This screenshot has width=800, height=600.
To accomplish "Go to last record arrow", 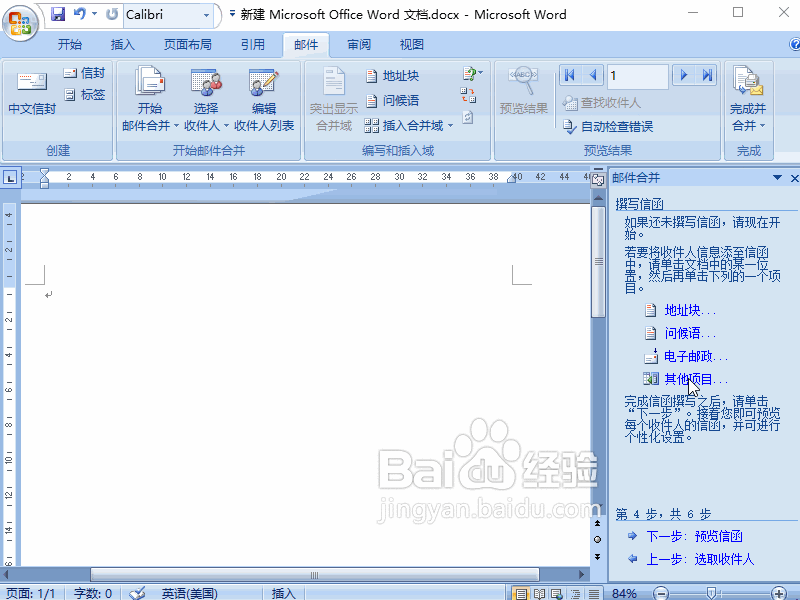I will click(707, 76).
